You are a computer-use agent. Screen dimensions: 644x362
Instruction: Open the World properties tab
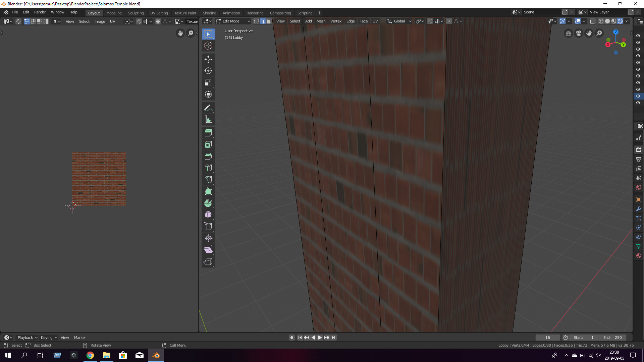(639, 187)
